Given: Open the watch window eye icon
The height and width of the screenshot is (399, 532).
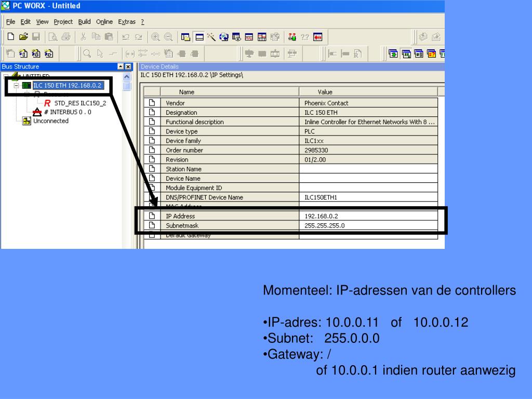Looking at the screenshot, I should point(236,37).
